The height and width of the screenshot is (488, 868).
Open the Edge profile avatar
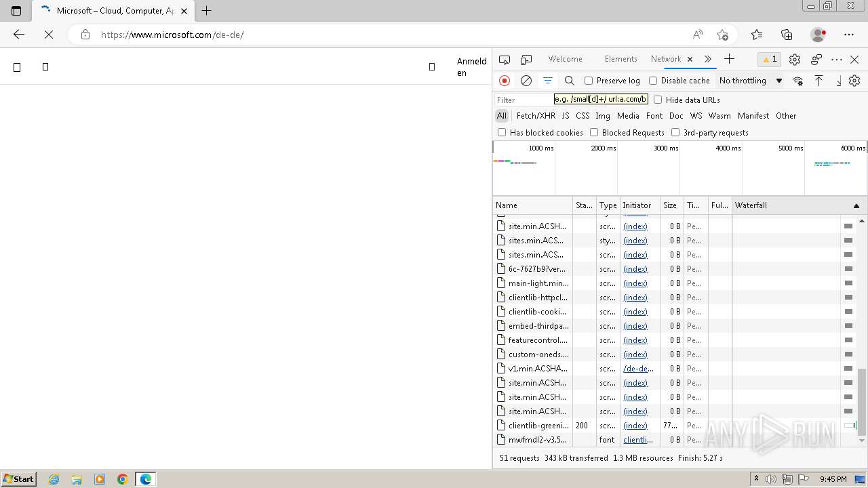click(x=818, y=35)
